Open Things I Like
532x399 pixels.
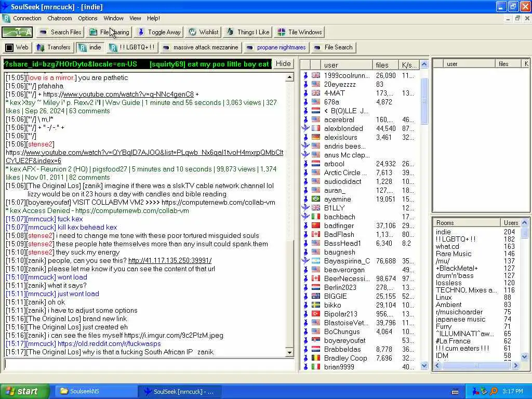pyautogui.click(x=248, y=32)
